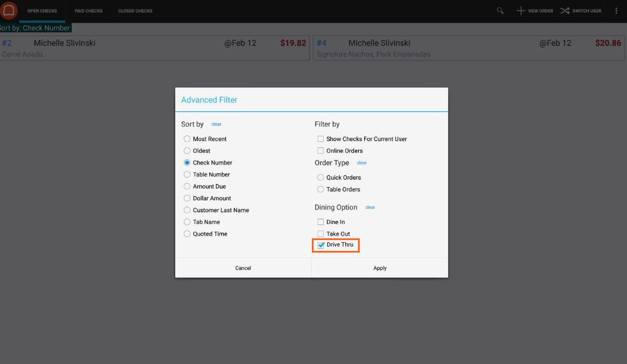Open the three-dot overflow menu
The height and width of the screenshot is (364, 627).
(x=616, y=10)
